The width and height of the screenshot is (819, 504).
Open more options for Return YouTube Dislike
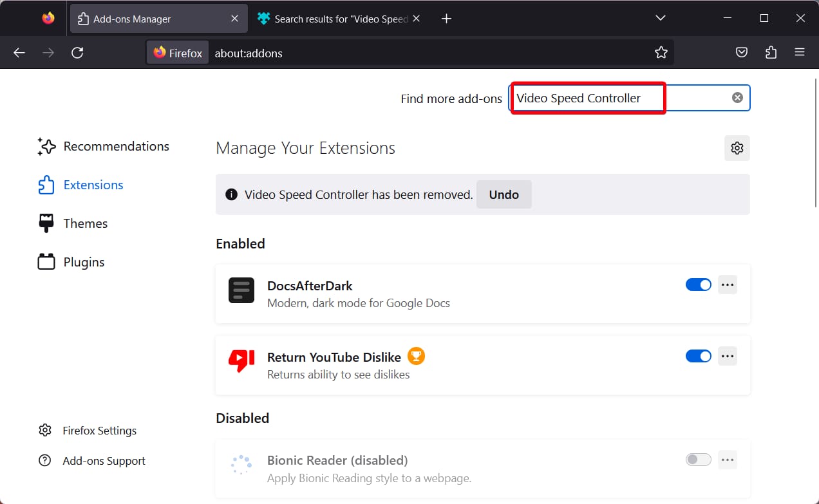[x=728, y=356]
